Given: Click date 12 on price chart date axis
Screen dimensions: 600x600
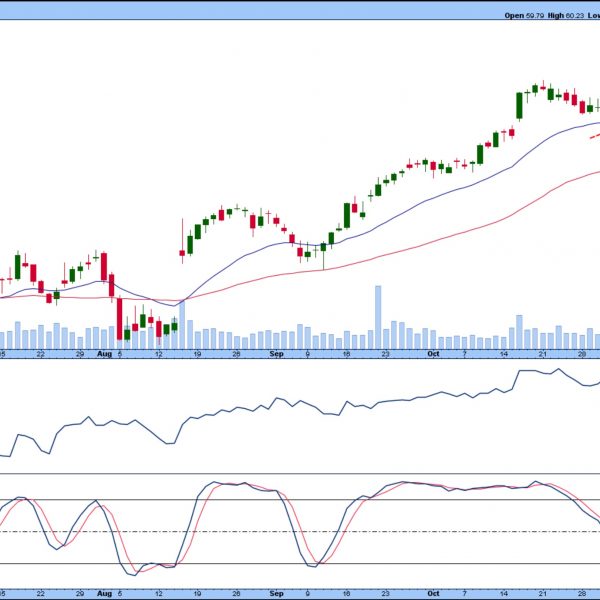Looking at the screenshot, I should click(158, 354).
